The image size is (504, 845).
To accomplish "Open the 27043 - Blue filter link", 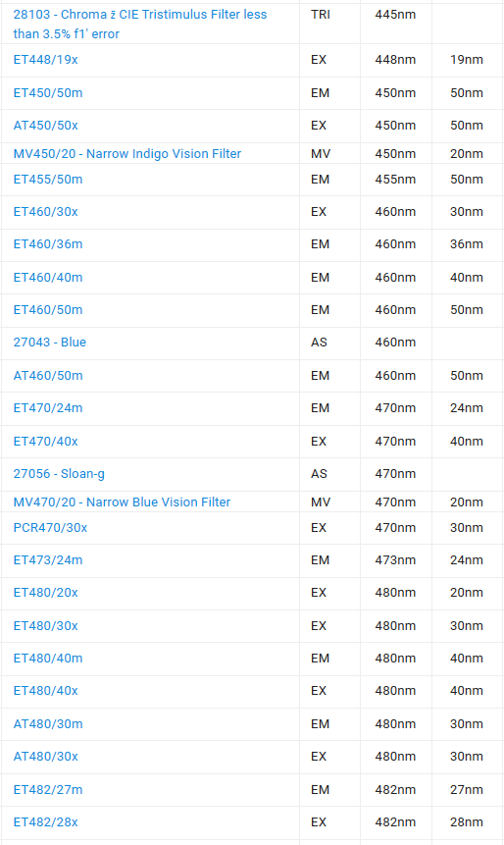I will point(50,343).
